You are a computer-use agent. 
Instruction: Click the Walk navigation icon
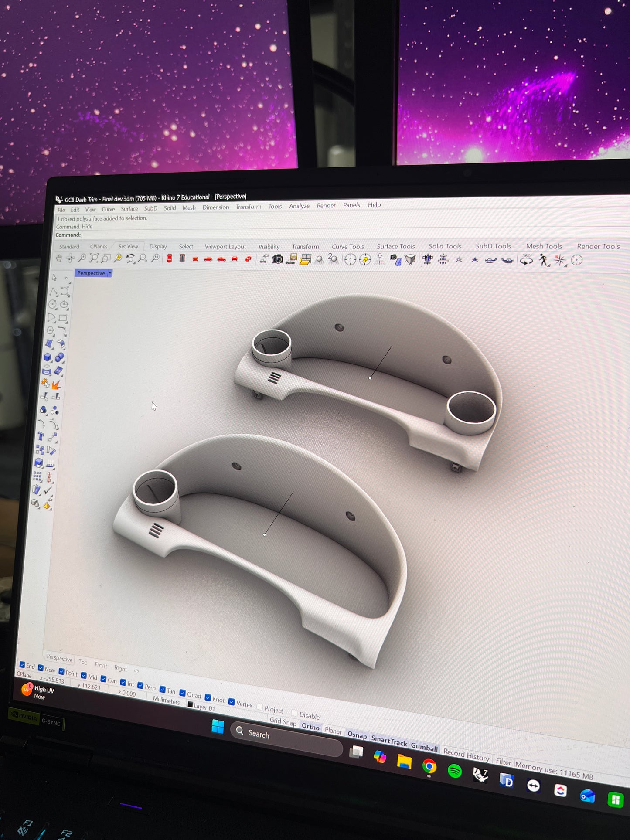tap(543, 260)
